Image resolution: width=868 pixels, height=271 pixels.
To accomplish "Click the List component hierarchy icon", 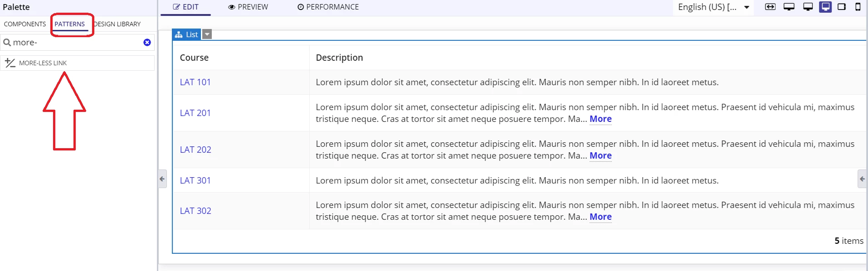I will click(179, 34).
